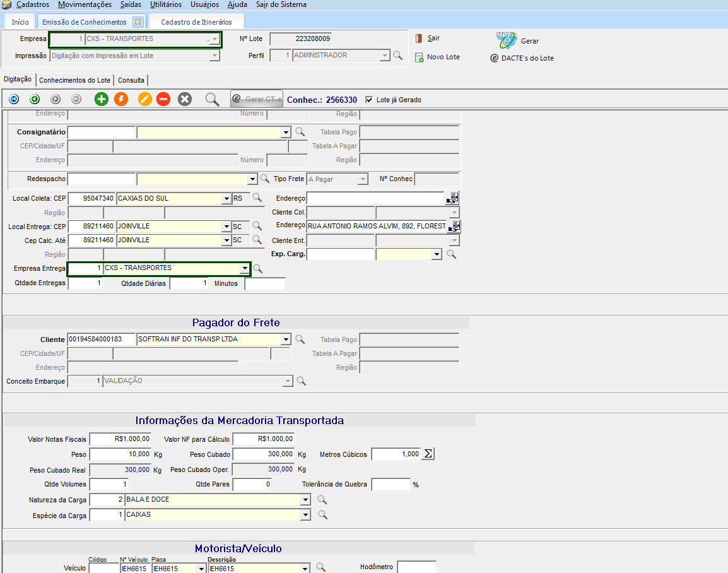Click the sigma icon beside Metros Cúbicos

point(428,454)
